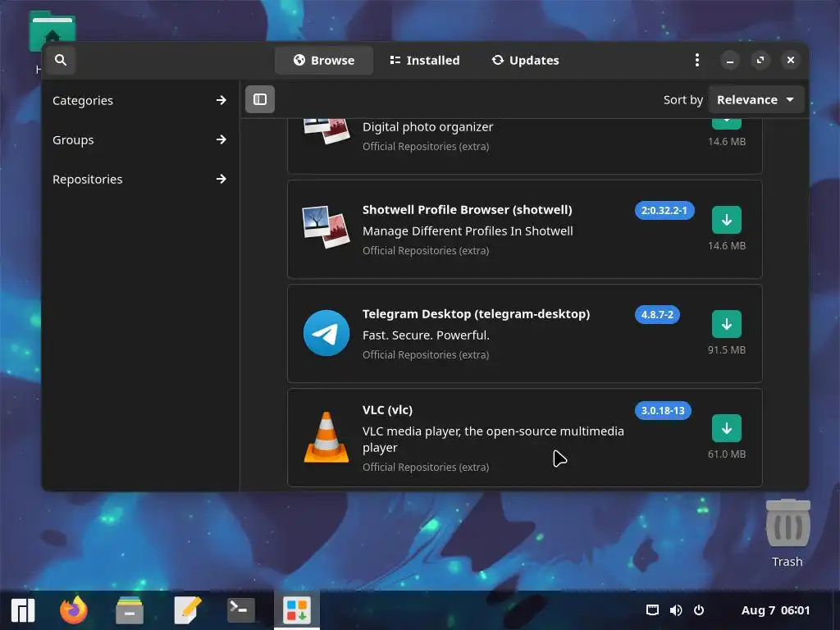Click the 91.5 MB size label
840x630 pixels.
coord(727,349)
